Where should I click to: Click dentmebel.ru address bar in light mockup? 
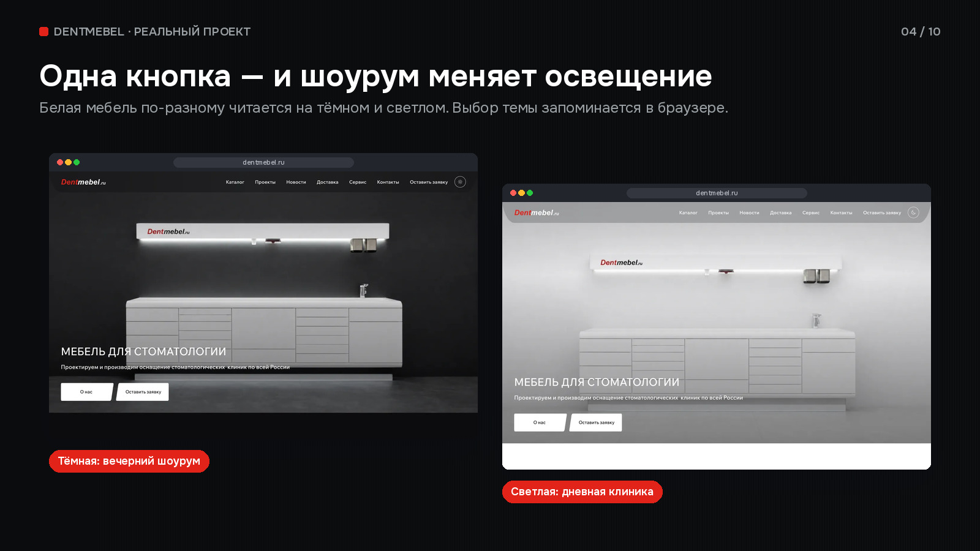[x=717, y=193]
